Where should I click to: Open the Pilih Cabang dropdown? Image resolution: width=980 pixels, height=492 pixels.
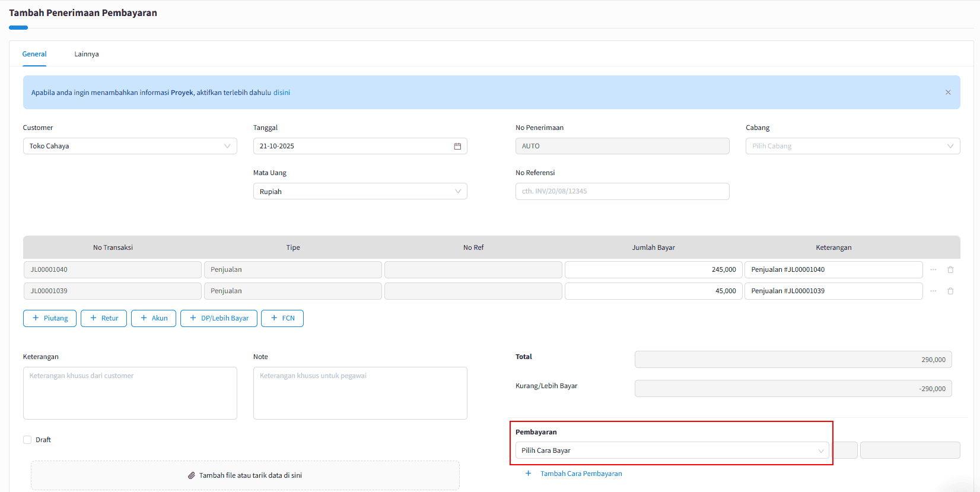852,146
